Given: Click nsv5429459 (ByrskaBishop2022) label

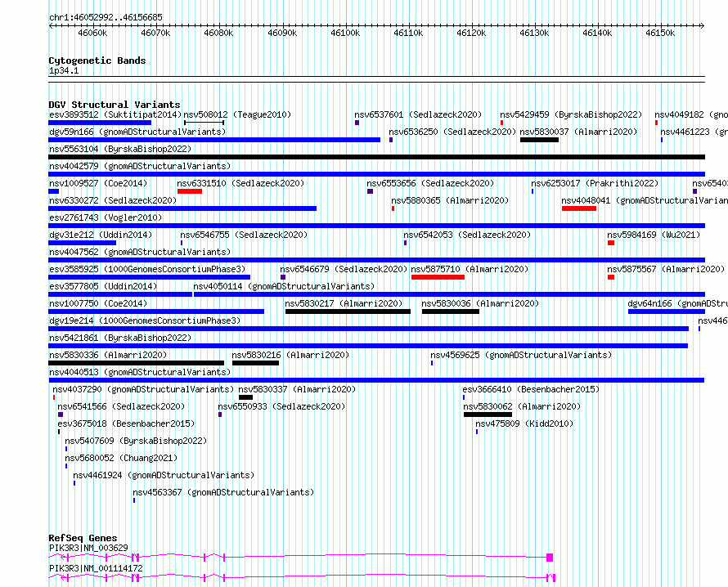Looking at the screenshot, I should point(571,114).
